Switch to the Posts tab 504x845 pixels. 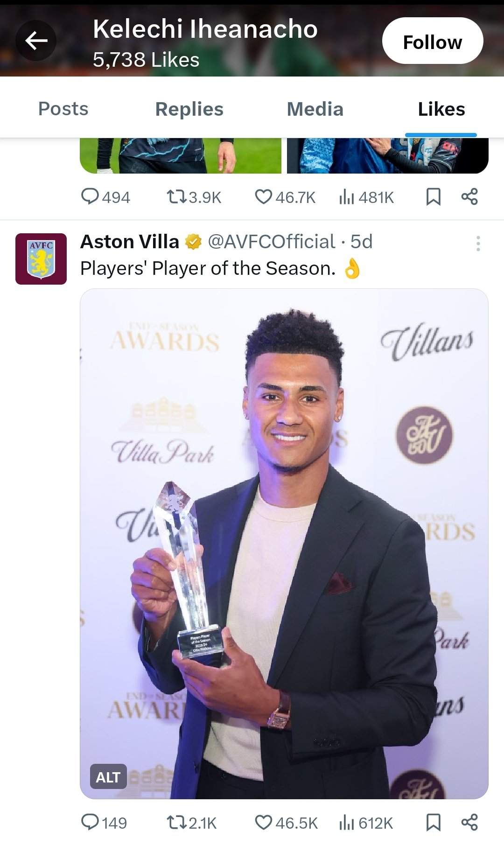pos(63,109)
